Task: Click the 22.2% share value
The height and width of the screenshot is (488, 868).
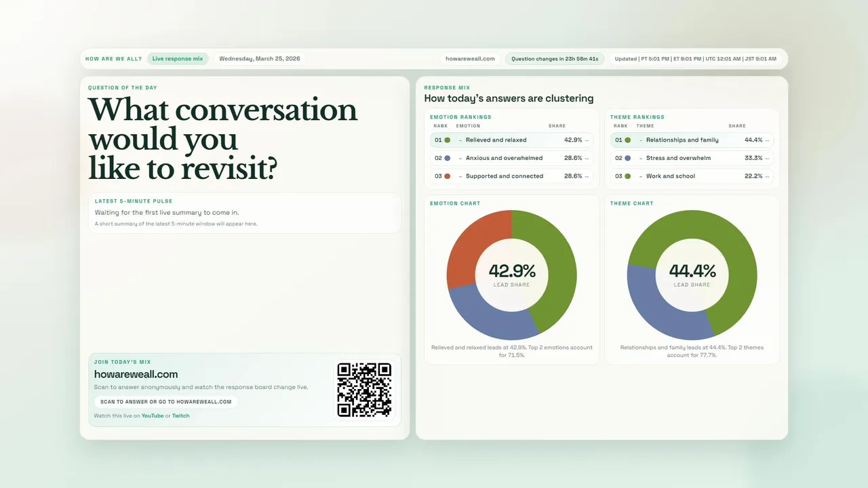Action: tap(753, 176)
